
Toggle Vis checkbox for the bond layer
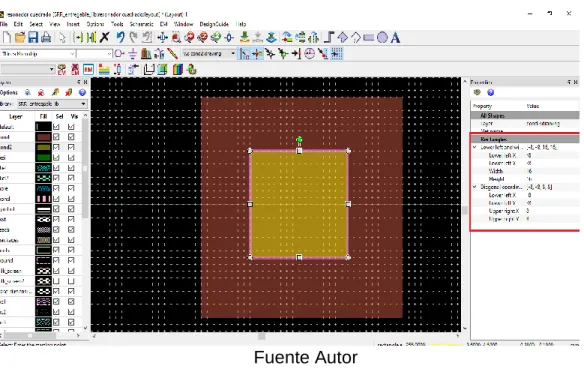click(71, 198)
